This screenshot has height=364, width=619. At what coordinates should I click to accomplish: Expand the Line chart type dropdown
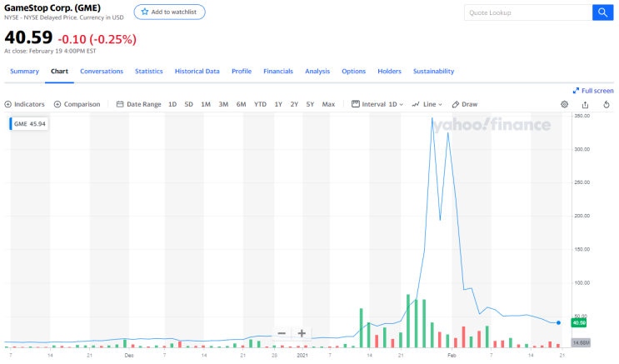[427, 104]
